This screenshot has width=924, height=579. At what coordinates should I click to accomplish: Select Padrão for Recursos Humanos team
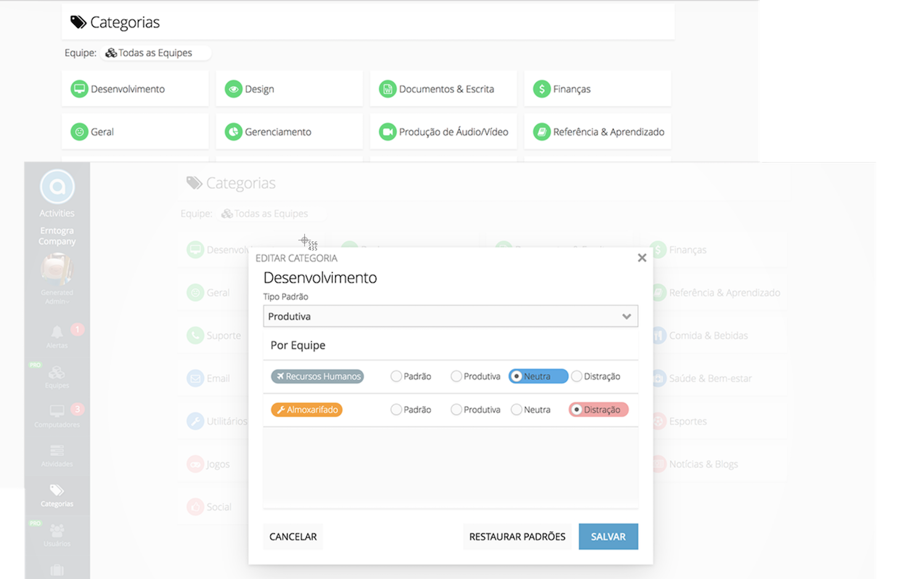(395, 376)
